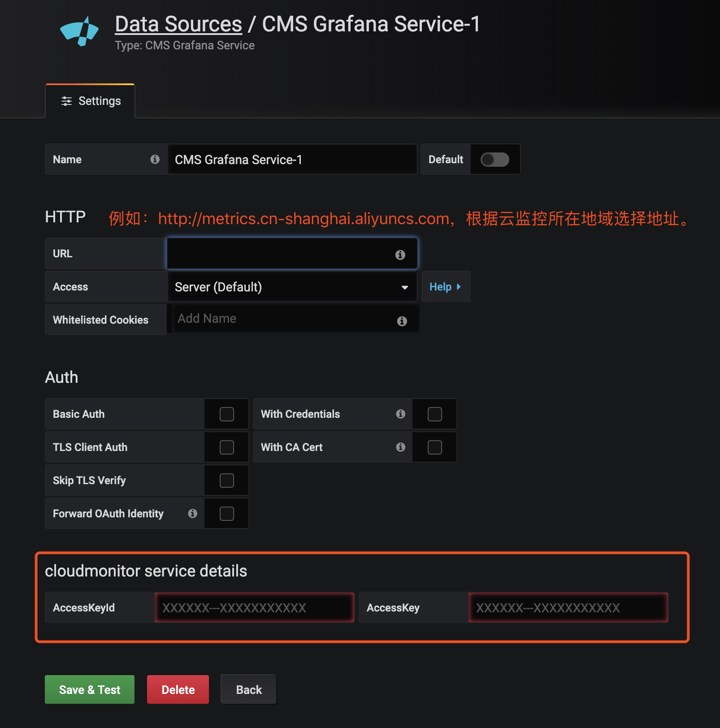Click the Forward OAuth Identity info icon

click(193, 513)
